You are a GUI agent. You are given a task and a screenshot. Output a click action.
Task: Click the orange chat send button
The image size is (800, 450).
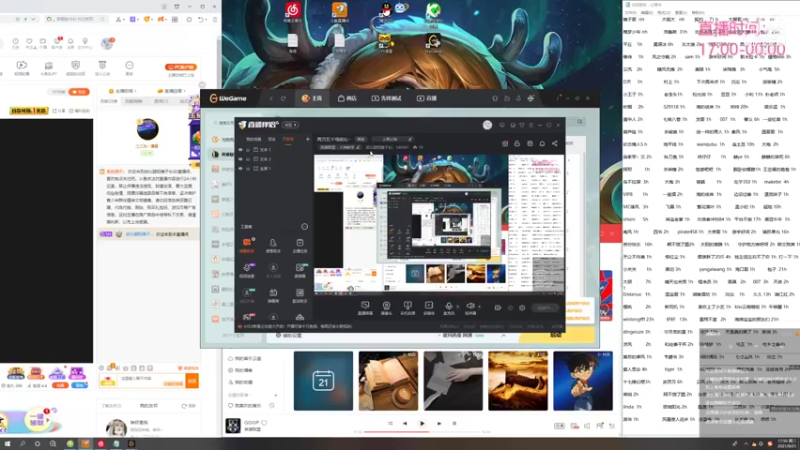click(192, 381)
